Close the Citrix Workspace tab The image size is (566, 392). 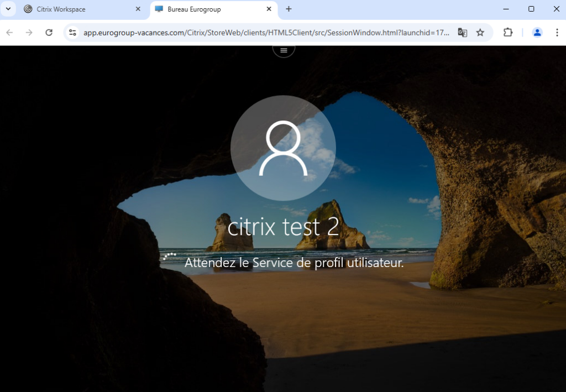138,9
